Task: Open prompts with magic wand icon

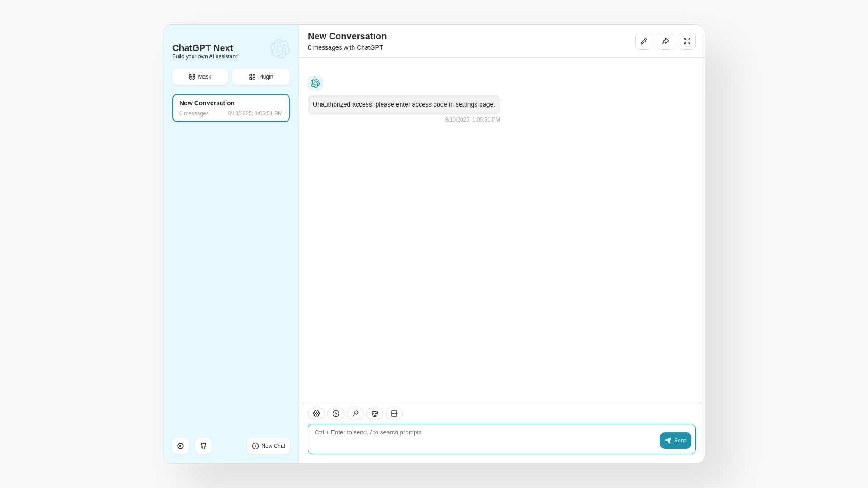Action: [355, 413]
